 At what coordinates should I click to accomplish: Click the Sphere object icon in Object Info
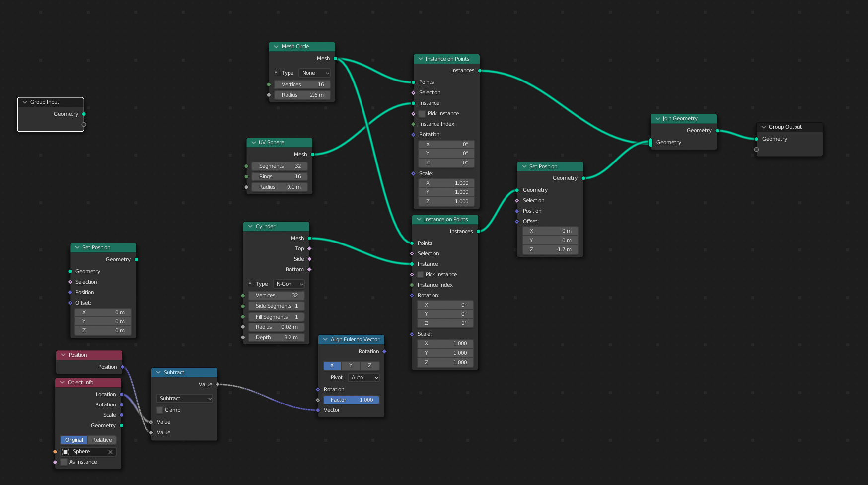[x=65, y=452]
